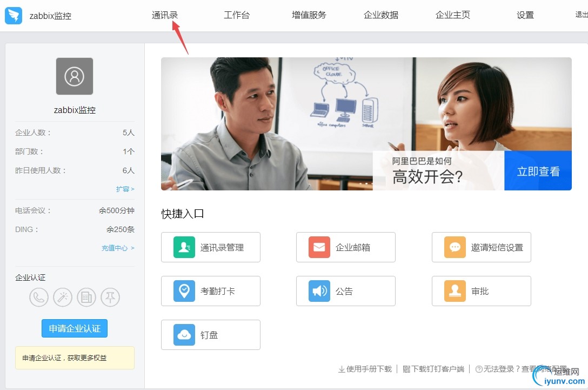
Task: Open the 邀请短信设置 shortcut label
Action: (497, 247)
